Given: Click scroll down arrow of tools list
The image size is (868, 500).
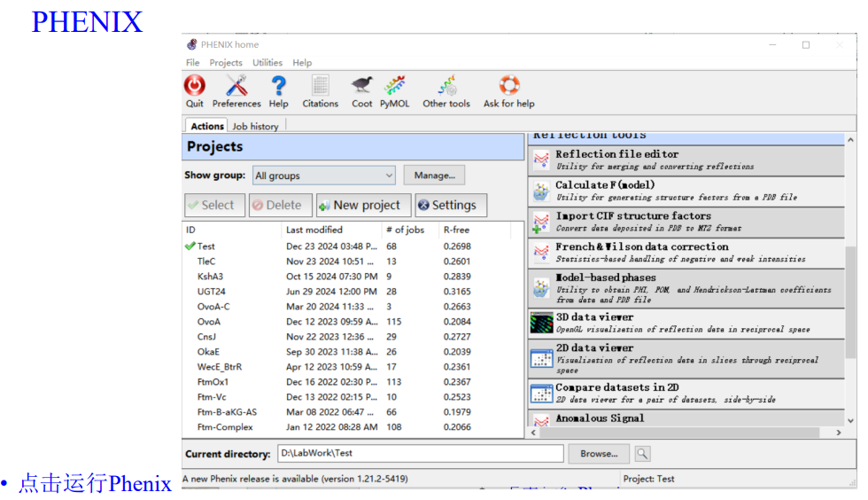Looking at the screenshot, I should point(851,421).
